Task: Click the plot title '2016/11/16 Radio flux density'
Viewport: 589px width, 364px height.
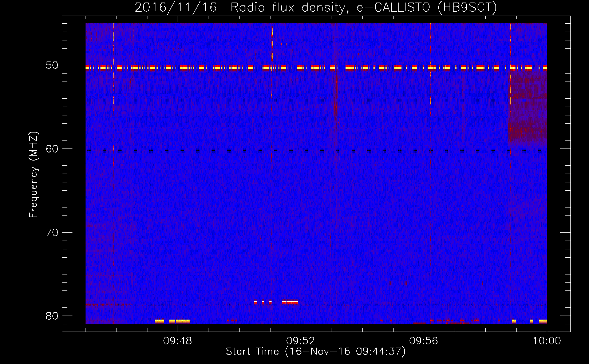Action: (x=316, y=7)
